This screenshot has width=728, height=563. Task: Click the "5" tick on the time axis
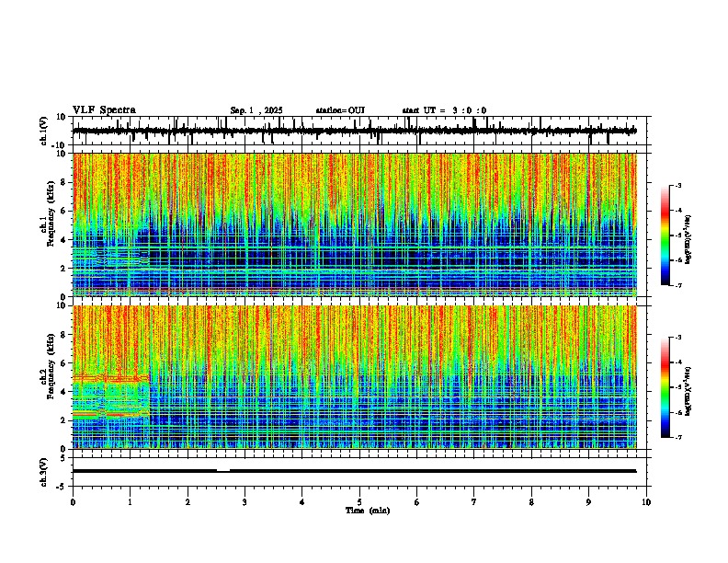359,502
